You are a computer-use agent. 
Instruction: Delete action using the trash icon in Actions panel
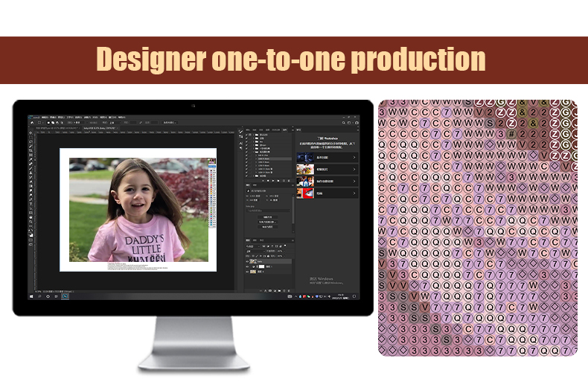[289, 181]
